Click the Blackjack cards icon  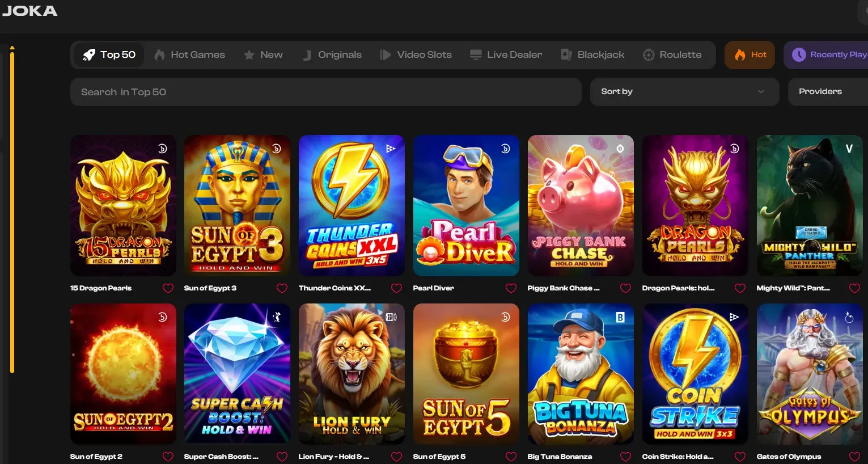[x=566, y=55]
